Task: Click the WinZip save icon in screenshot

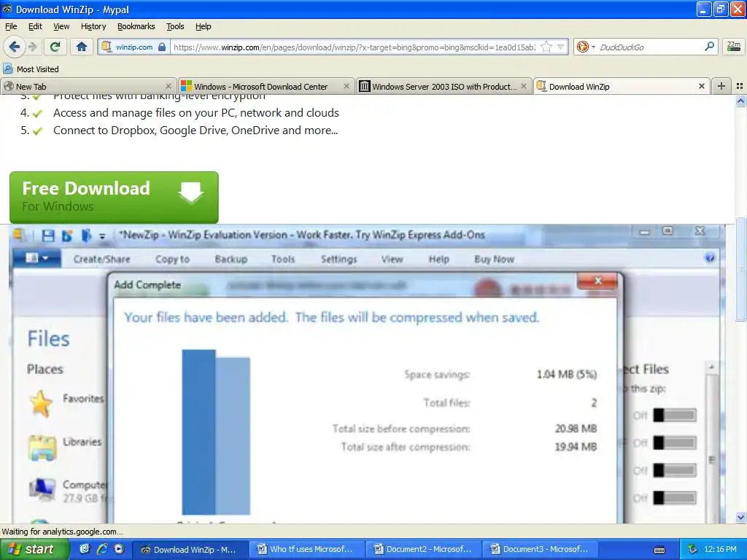Action: [x=48, y=236]
